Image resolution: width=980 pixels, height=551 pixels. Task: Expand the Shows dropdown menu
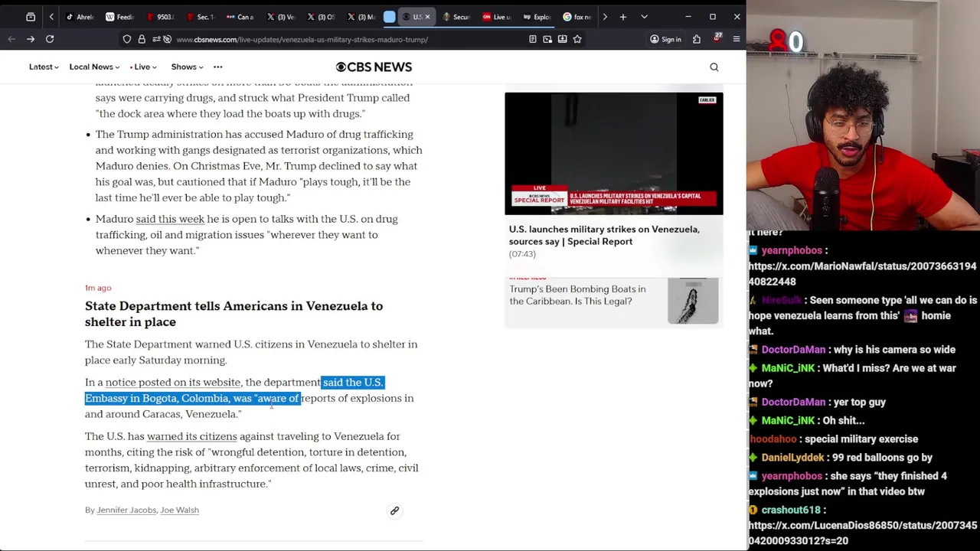tap(188, 67)
